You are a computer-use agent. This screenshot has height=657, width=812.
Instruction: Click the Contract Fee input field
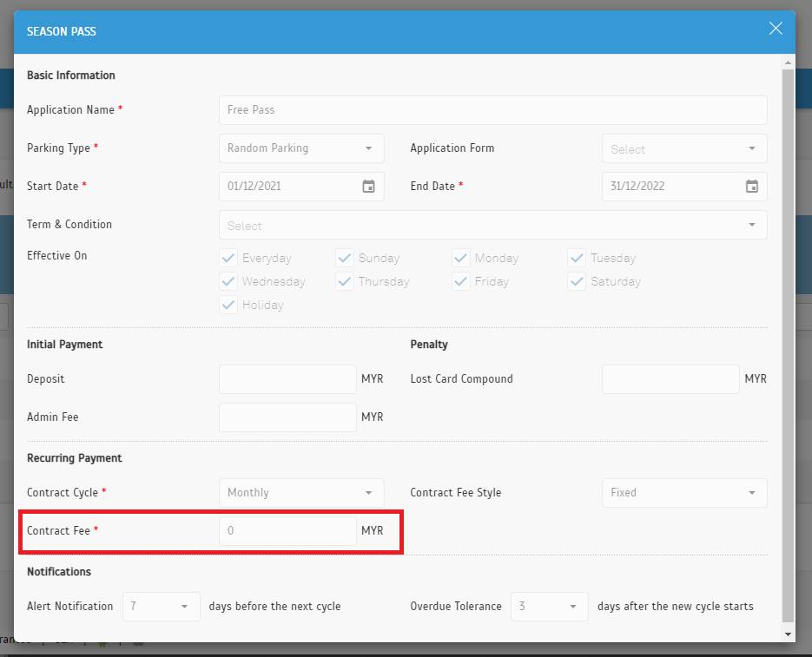click(x=287, y=530)
